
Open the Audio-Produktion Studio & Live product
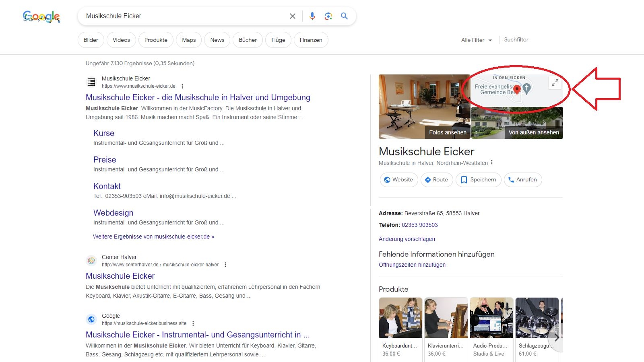click(491, 329)
